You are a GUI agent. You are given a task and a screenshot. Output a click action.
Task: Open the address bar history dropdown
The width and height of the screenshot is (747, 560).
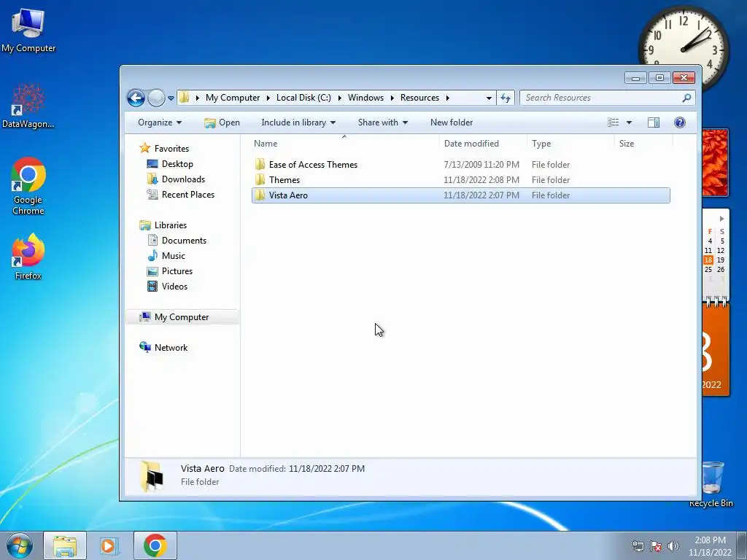[489, 98]
